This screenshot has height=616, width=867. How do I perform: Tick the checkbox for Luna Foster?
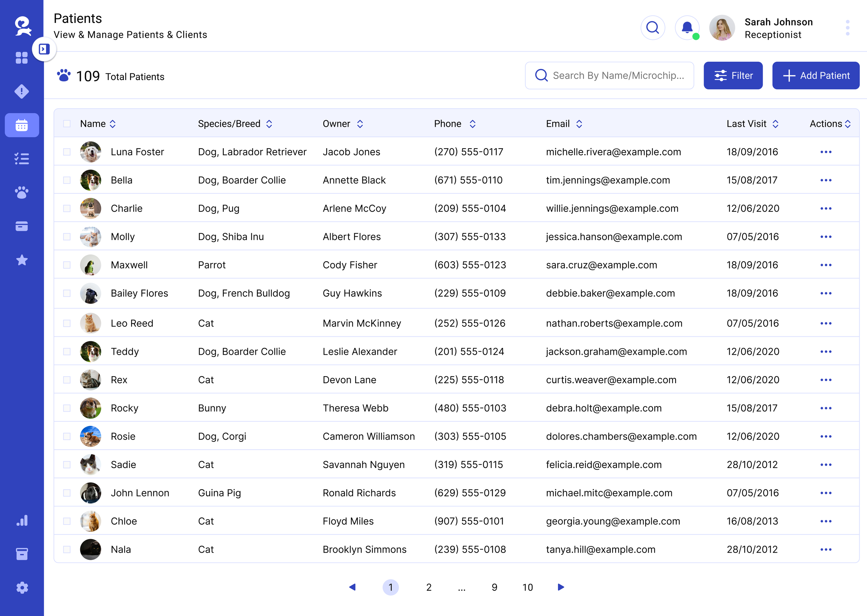[x=67, y=152]
